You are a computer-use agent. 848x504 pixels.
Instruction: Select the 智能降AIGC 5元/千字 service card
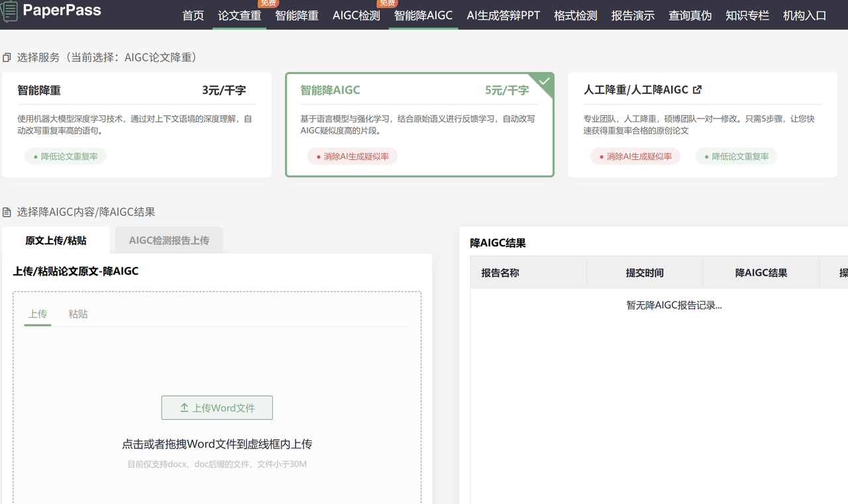click(420, 125)
